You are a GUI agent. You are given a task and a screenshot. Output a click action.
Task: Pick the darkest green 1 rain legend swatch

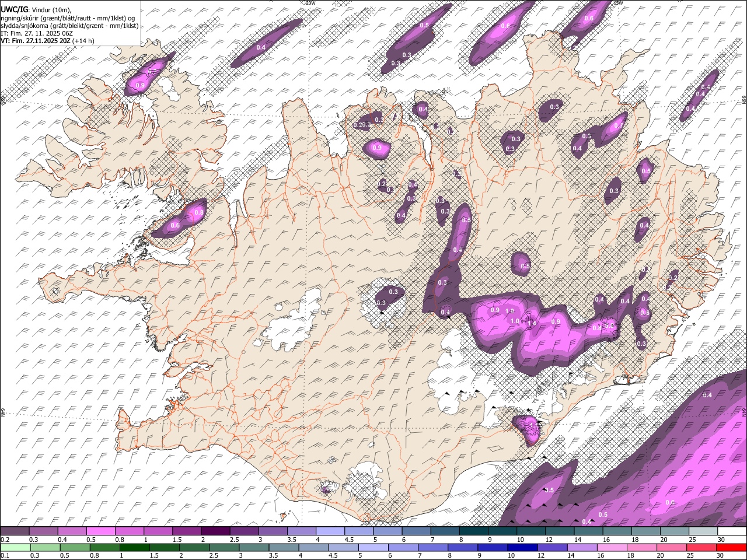[135, 548]
